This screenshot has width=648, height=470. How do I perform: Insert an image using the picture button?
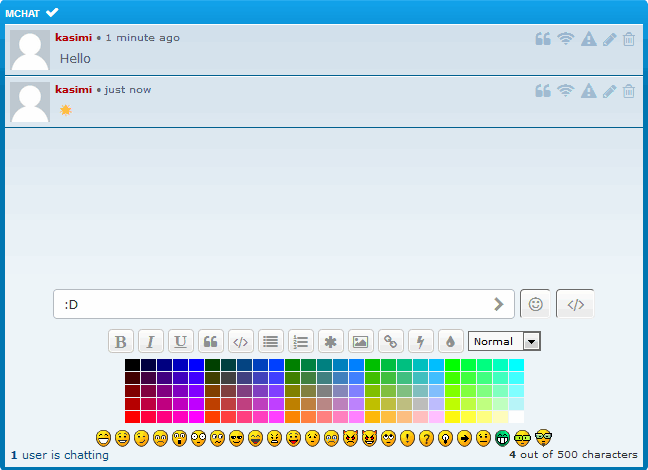(360, 341)
